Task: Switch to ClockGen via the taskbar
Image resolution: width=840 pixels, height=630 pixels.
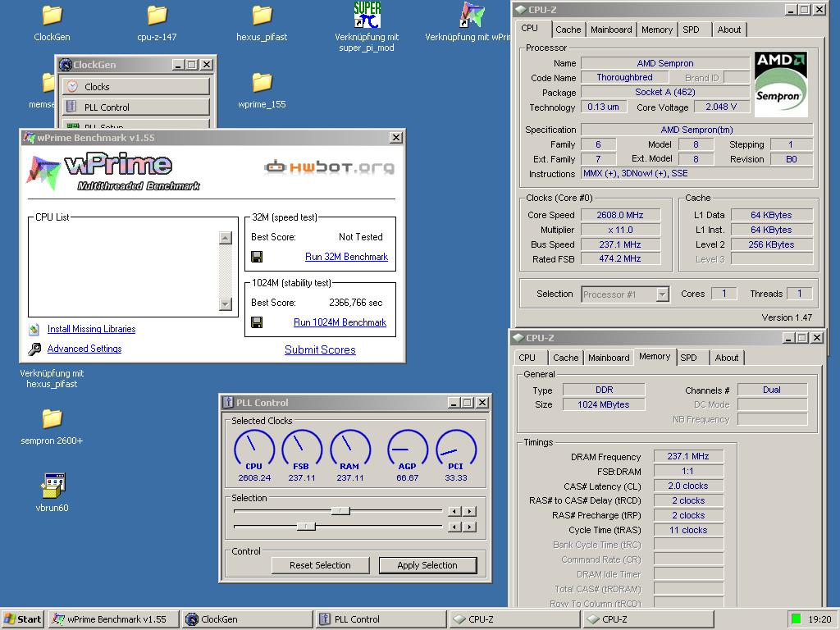Action: pyautogui.click(x=246, y=619)
